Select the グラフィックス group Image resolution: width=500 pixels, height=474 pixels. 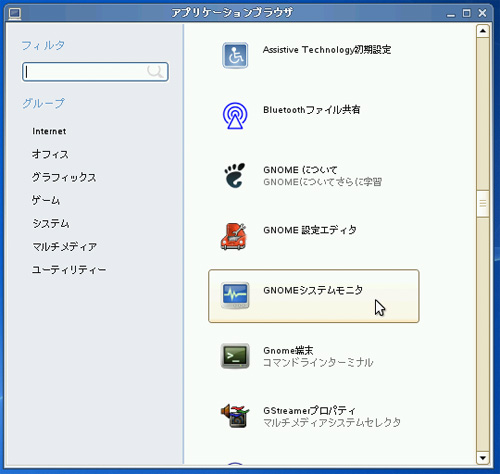pyautogui.click(x=64, y=177)
